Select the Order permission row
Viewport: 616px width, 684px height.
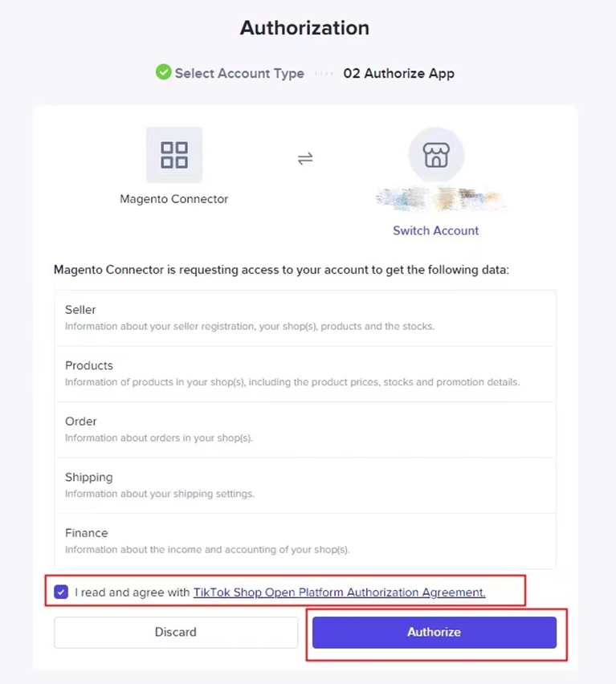(x=305, y=429)
